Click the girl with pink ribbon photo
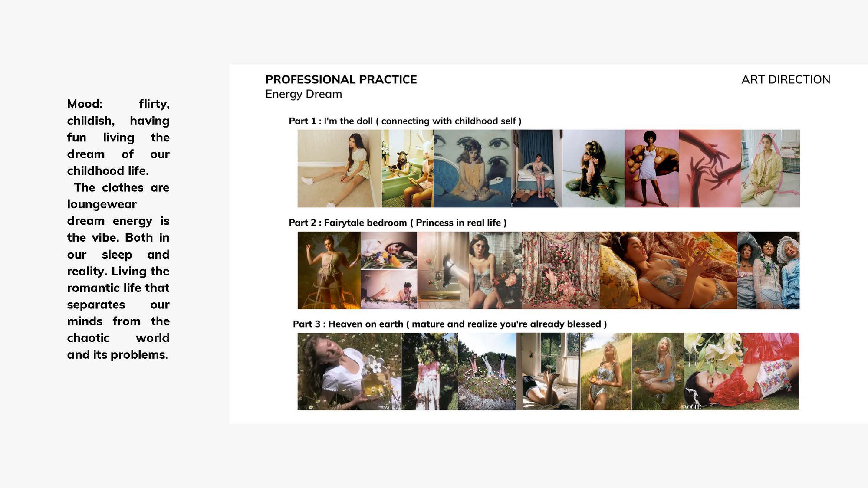 tap(770, 168)
